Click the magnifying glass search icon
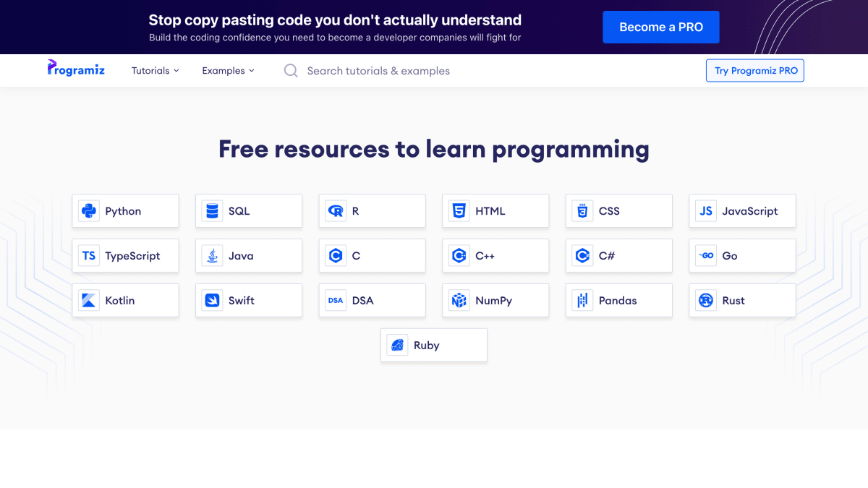The width and height of the screenshot is (868, 488). (x=291, y=71)
